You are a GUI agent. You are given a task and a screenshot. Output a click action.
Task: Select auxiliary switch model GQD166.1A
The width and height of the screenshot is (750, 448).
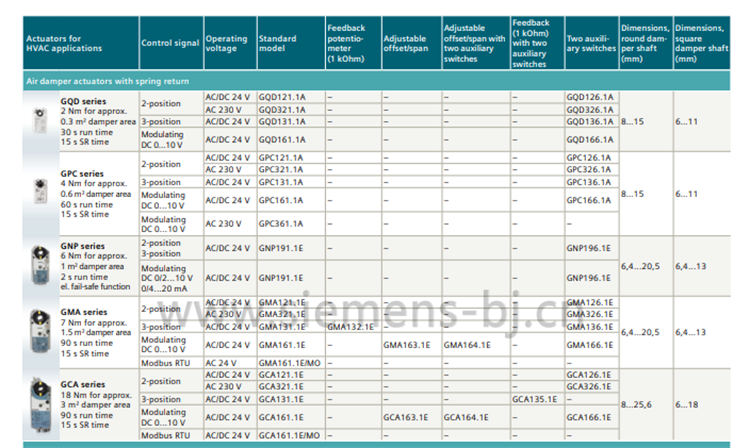[590, 140]
